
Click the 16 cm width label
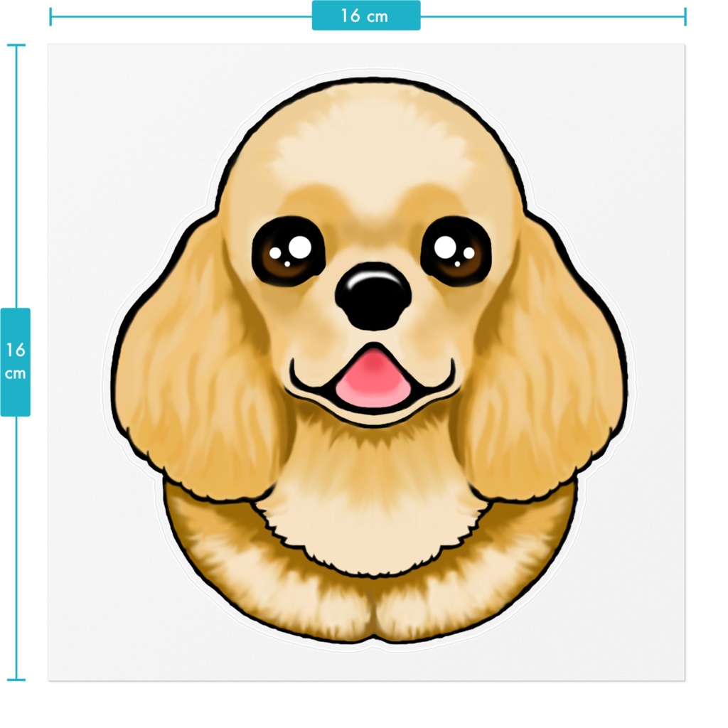[x=366, y=16]
